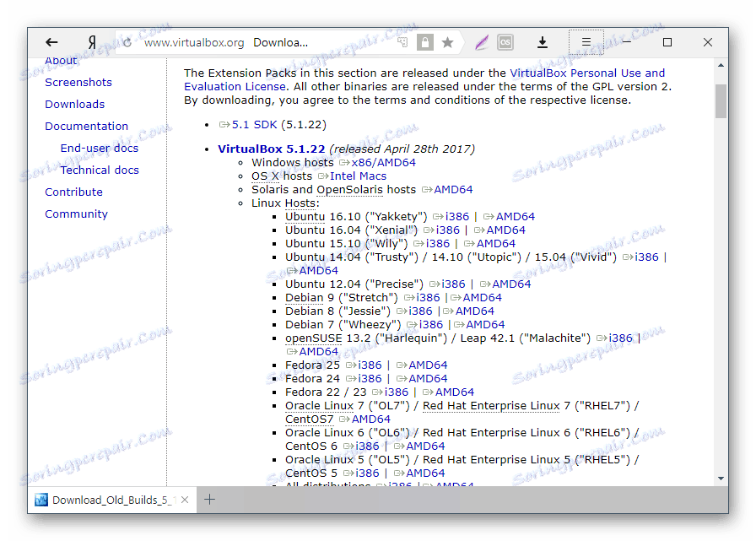This screenshot has width=756, height=541.
Task: Download Ubuntu 15.10 Wily AMD64
Action: 495,244
